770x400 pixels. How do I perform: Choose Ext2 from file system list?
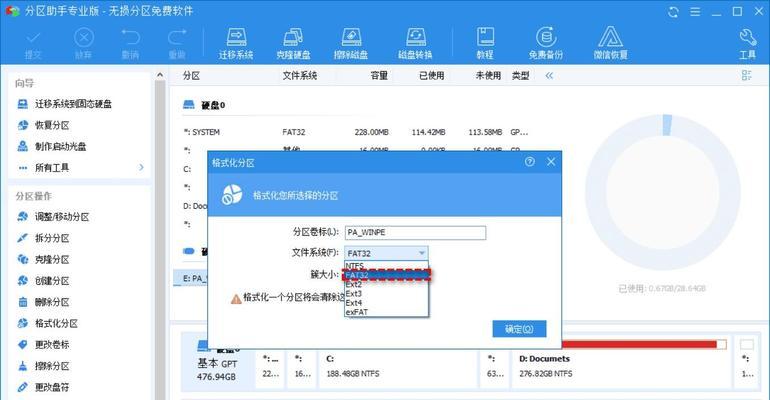coord(386,284)
